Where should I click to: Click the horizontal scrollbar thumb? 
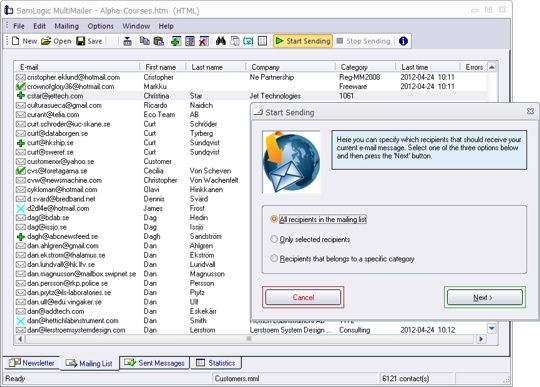click(249, 339)
